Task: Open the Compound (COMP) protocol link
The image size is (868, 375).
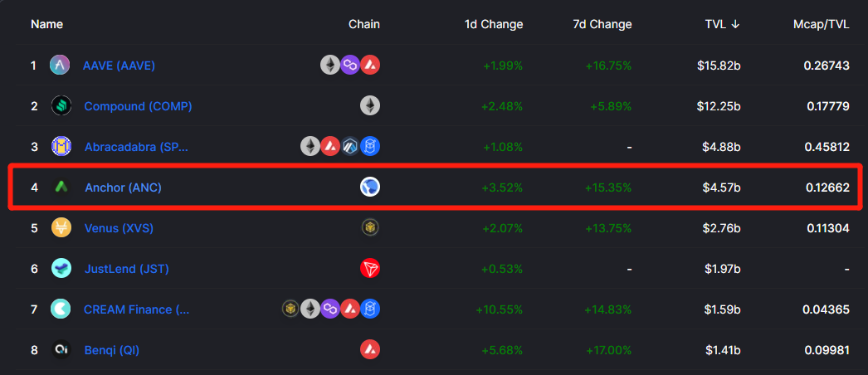Action: point(139,106)
